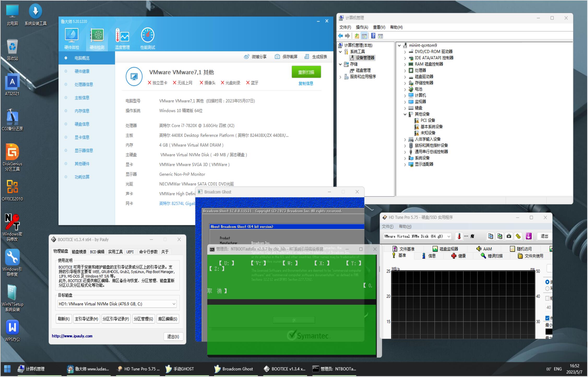Viewport: 588px width, 377px height.
Task: Click the thermometer icon in HD Tune
Action: point(459,236)
